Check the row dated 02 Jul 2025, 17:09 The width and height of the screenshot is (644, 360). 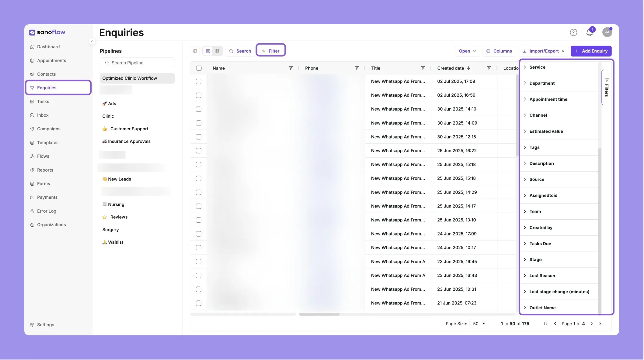[199, 81]
